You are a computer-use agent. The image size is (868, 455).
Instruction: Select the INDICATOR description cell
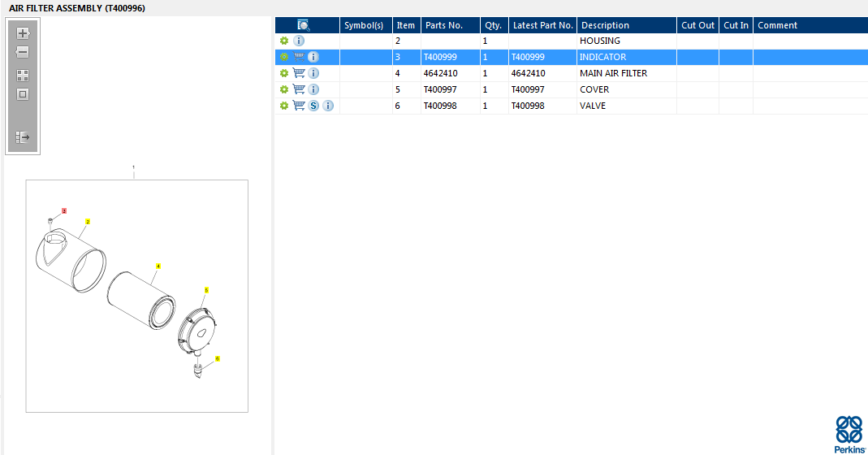click(627, 57)
